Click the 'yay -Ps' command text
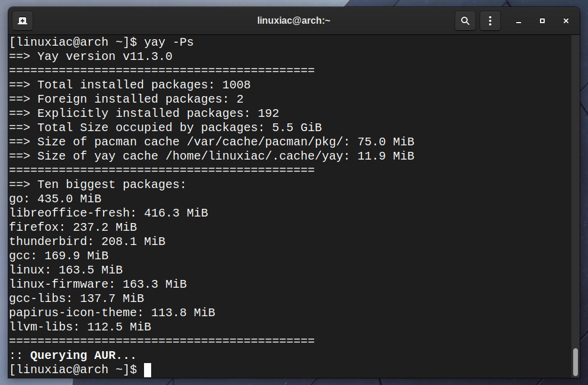 coord(169,42)
